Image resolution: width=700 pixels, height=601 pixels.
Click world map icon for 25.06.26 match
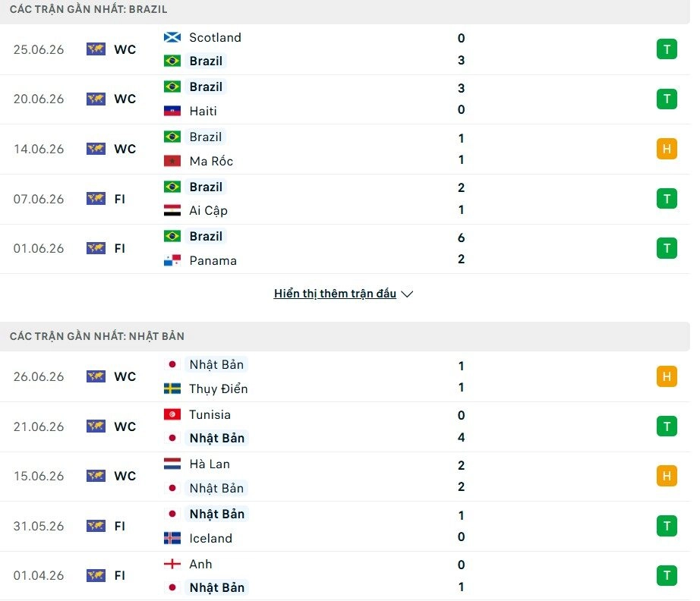[96, 49]
